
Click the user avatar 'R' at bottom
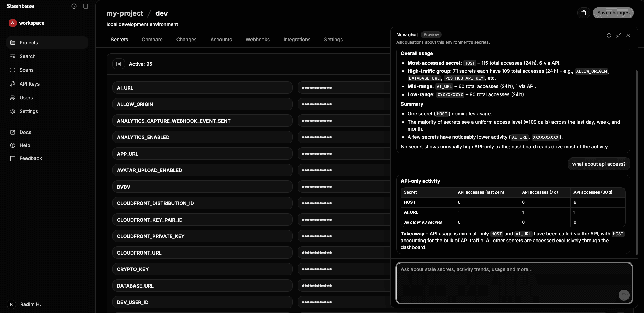click(11, 304)
